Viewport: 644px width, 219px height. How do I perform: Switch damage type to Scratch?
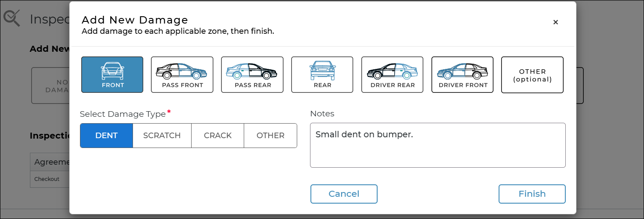tap(162, 136)
